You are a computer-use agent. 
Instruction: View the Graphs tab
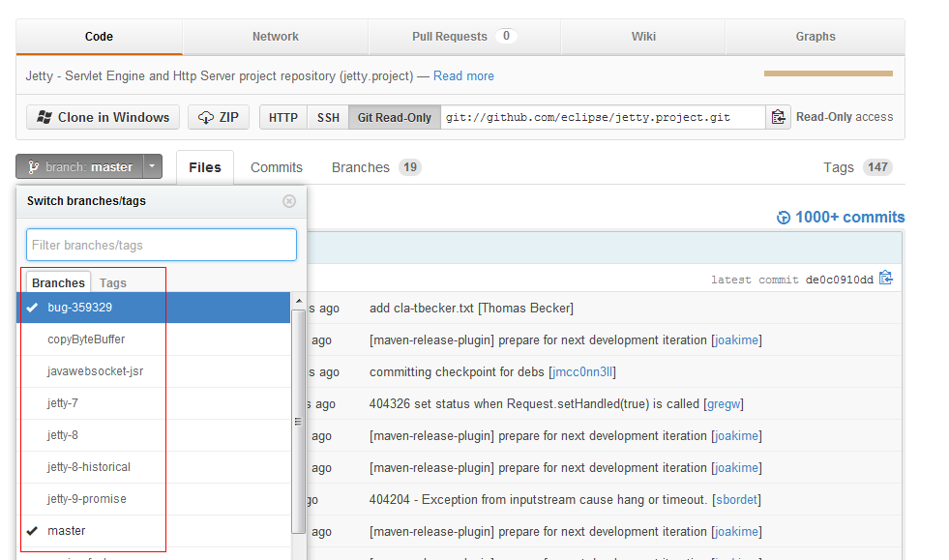coord(816,37)
